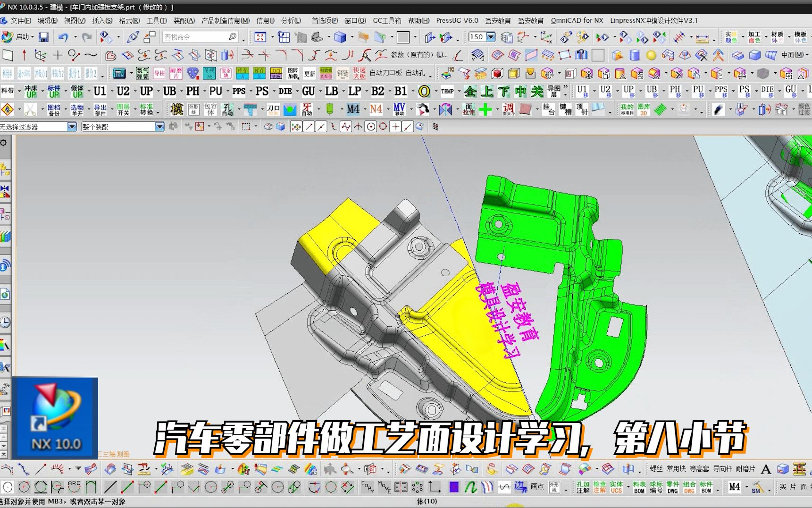Open the 插入(S) menu
The height and width of the screenshot is (508, 812).
click(103, 20)
